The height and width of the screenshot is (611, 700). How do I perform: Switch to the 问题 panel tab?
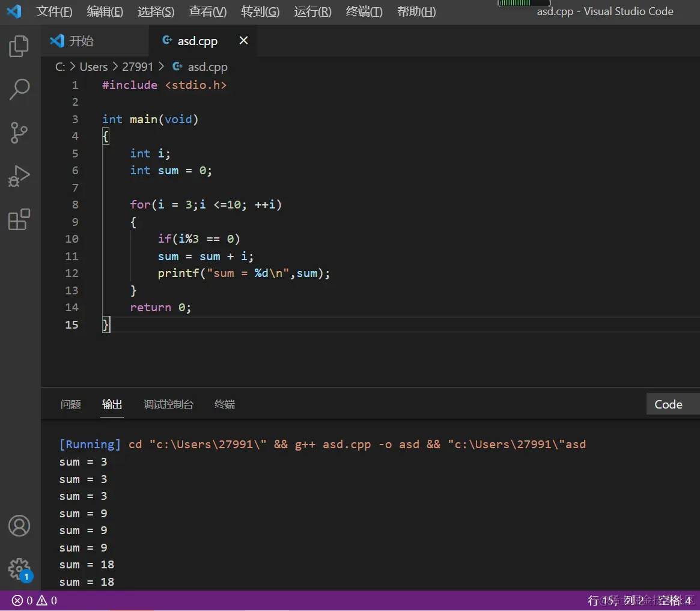pyautogui.click(x=71, y=404)
